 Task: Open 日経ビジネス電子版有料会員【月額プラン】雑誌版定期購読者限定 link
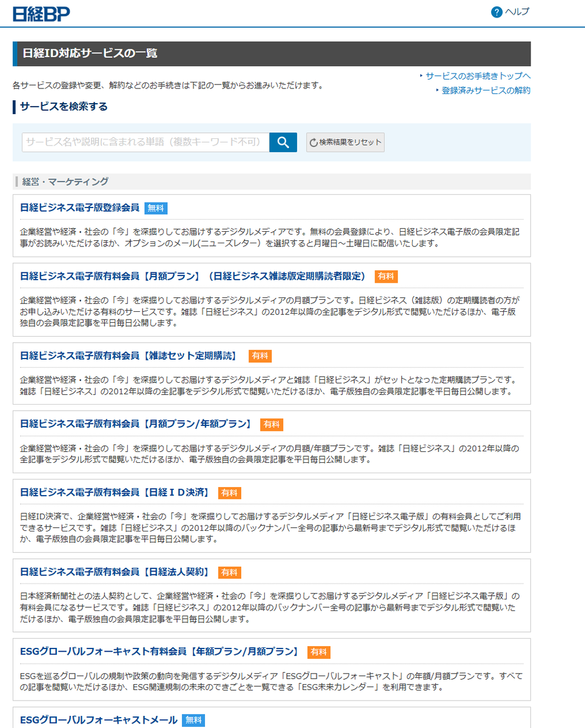(x=195, y=276)
